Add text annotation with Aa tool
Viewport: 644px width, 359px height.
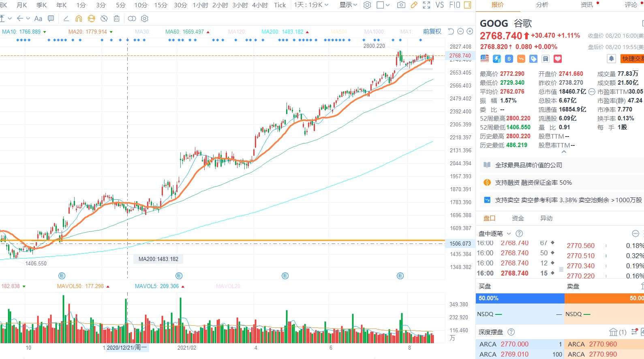39,19
